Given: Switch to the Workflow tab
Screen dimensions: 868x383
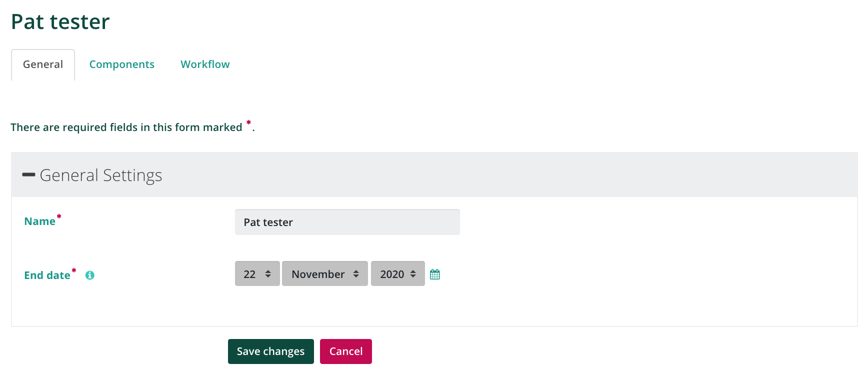Looking at the screenshot, I should click(205, 64).
